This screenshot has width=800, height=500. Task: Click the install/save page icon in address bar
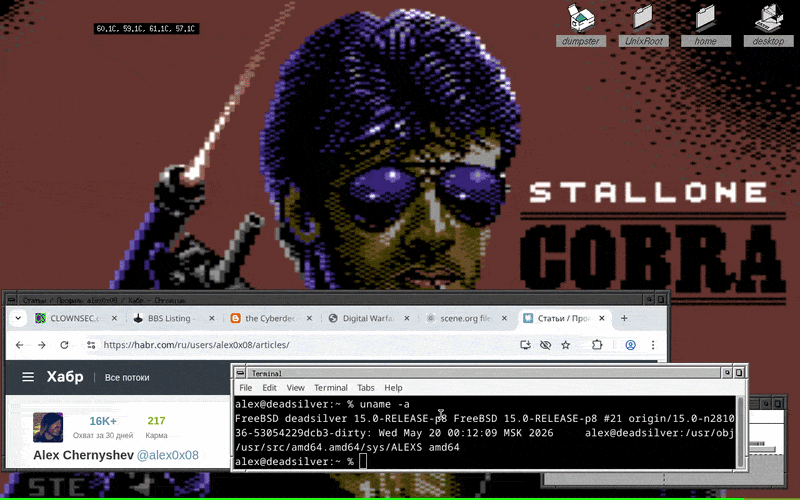[525, 345]
